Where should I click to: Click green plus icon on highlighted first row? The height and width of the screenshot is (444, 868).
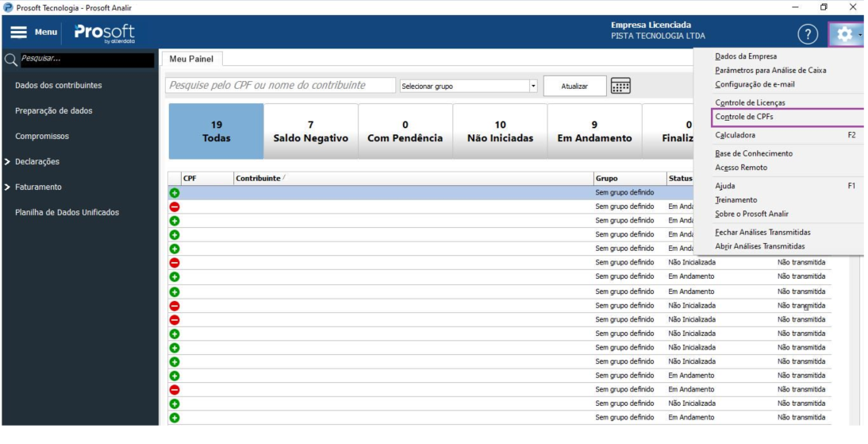click(175, 193)
